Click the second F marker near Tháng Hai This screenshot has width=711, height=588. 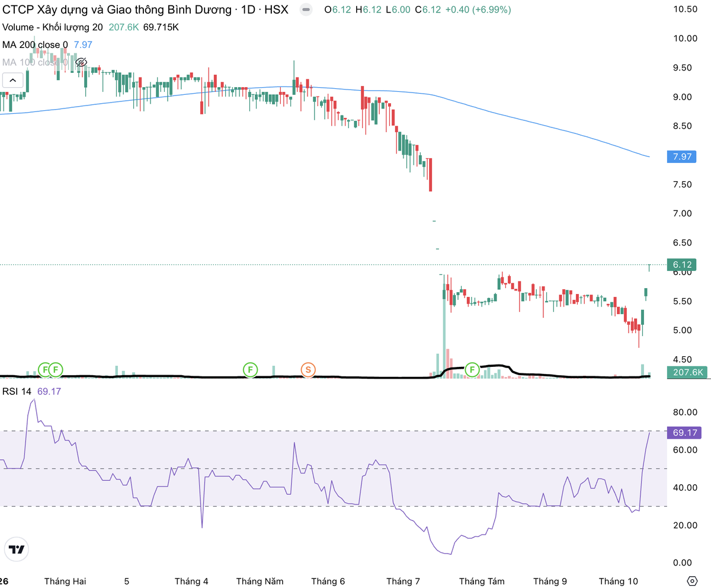56,370
